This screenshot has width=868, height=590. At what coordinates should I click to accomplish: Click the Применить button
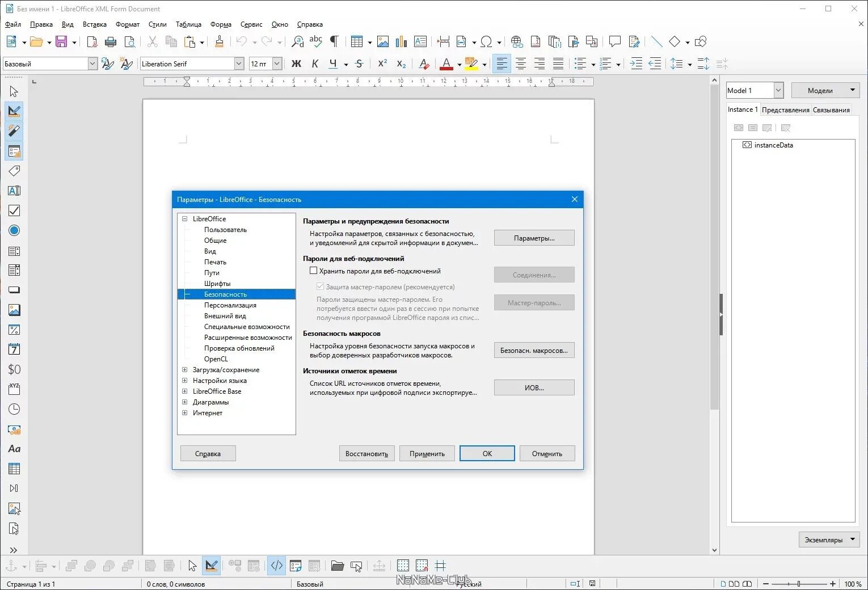pos(427,453)
